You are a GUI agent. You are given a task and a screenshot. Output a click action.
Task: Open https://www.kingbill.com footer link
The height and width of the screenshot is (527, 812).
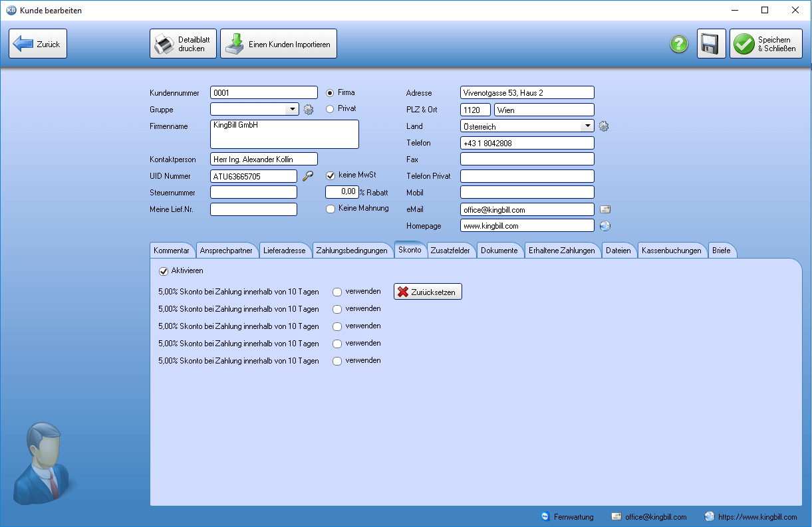757,516
